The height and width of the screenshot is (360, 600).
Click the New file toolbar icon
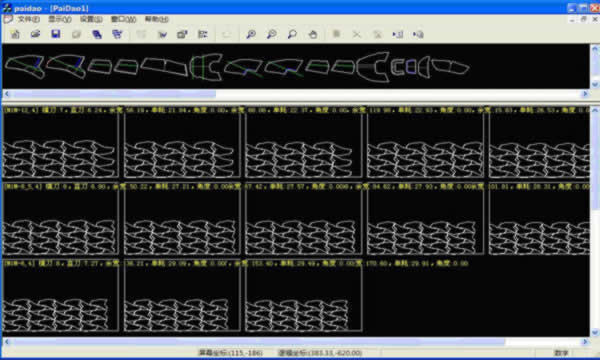(x=15, y=34)
